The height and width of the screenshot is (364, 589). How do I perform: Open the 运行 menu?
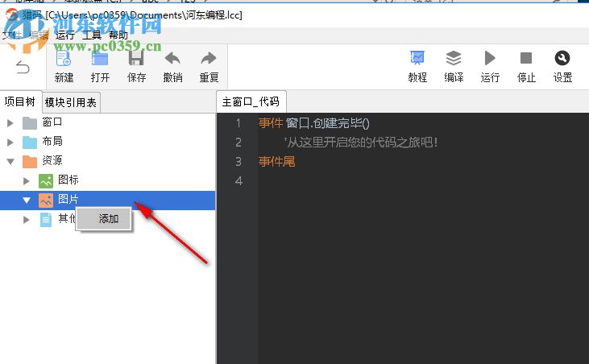(x=65, y=35)
